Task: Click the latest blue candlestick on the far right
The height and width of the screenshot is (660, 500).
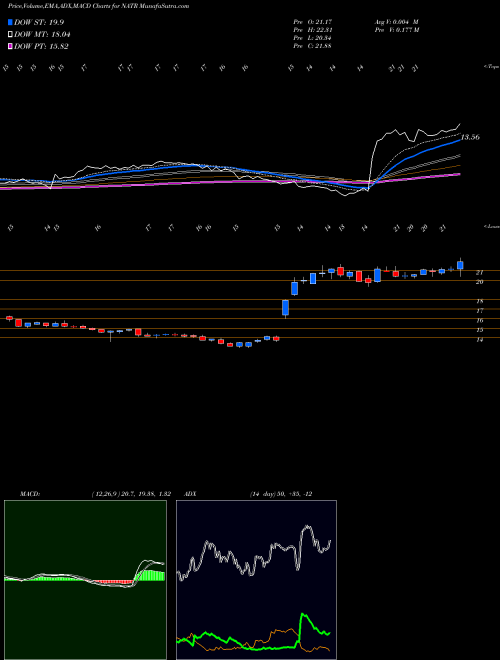Action: (x=460, y=266)
